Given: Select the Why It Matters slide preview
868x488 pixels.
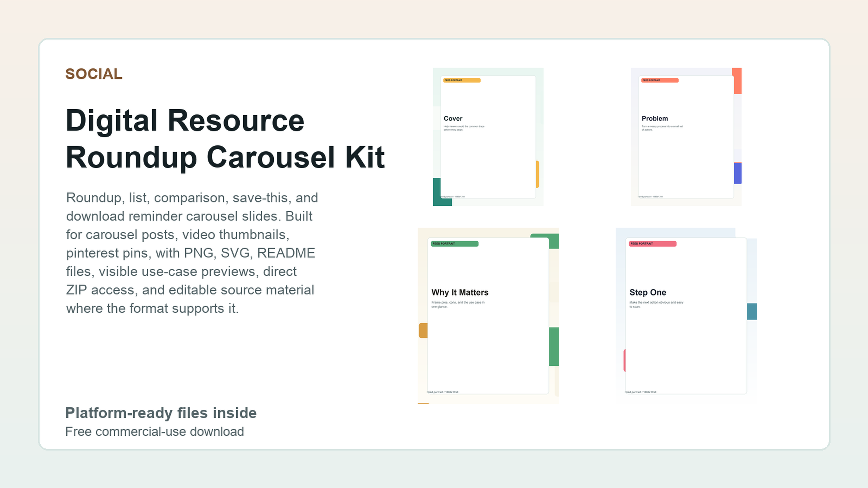Looking at the screenshot, I should click(488, 316).
